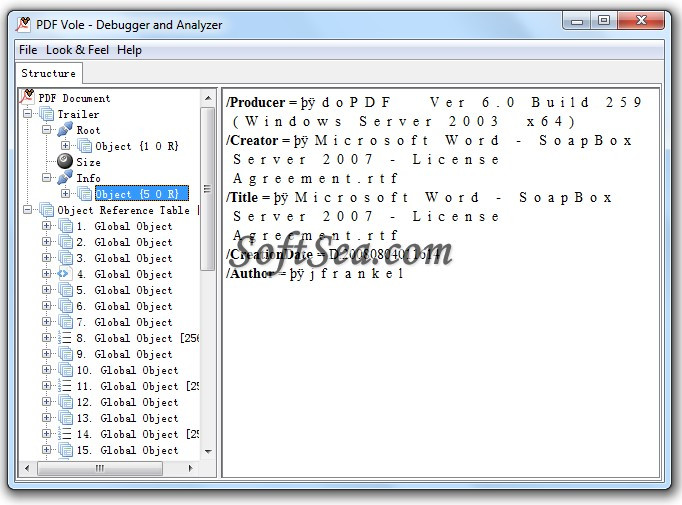Select the Object Reference Table label

point(124,211)
